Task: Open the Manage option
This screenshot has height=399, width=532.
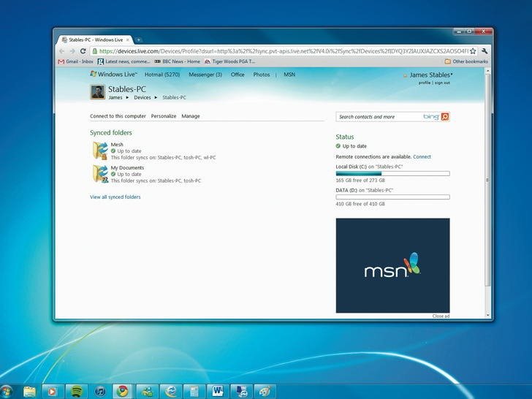Action: click(191, 116)
